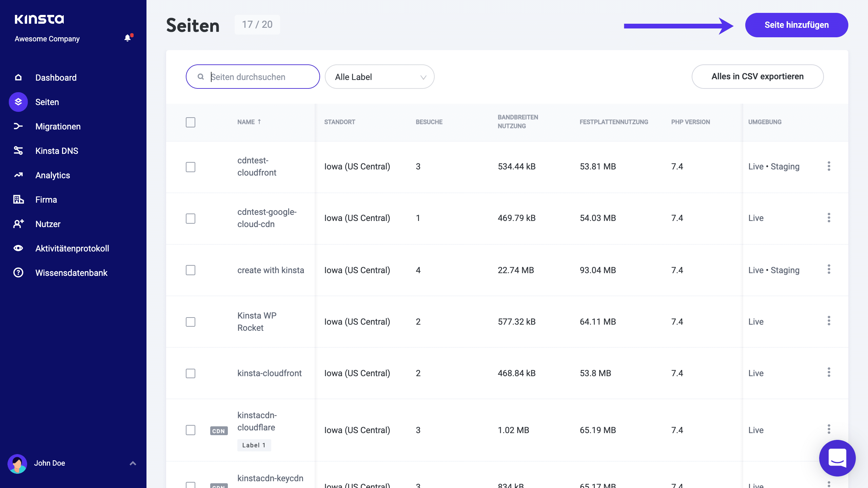Expand the Alle Label dropdown filter
868x488 pixels.
(x=380, y=76)
